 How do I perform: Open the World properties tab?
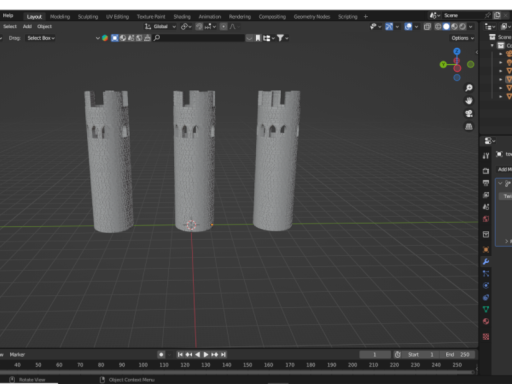pos(486,219)
